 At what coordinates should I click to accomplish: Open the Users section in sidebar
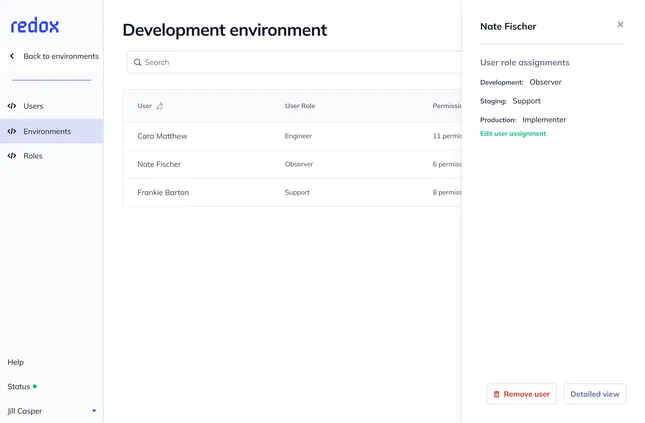coord(33,106)
